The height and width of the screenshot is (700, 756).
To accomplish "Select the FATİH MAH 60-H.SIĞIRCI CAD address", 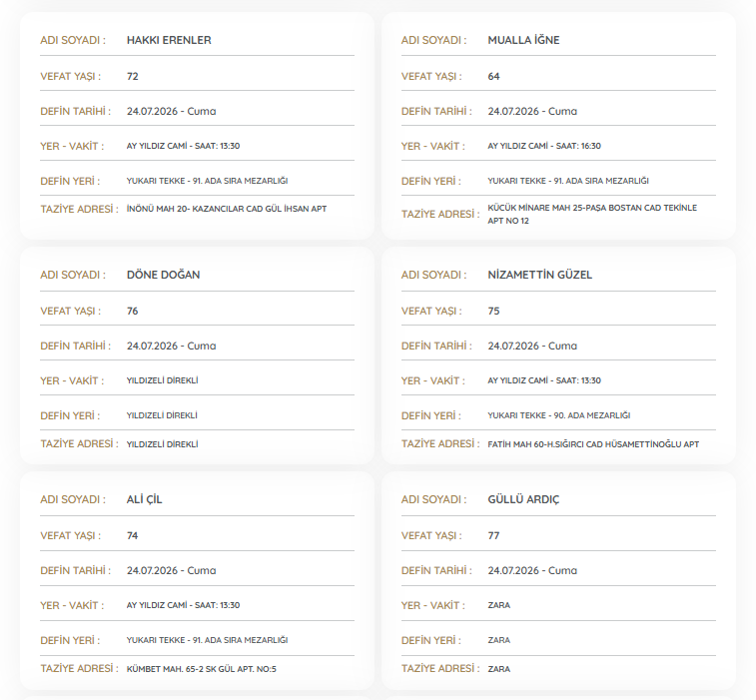I will point(593,444).
